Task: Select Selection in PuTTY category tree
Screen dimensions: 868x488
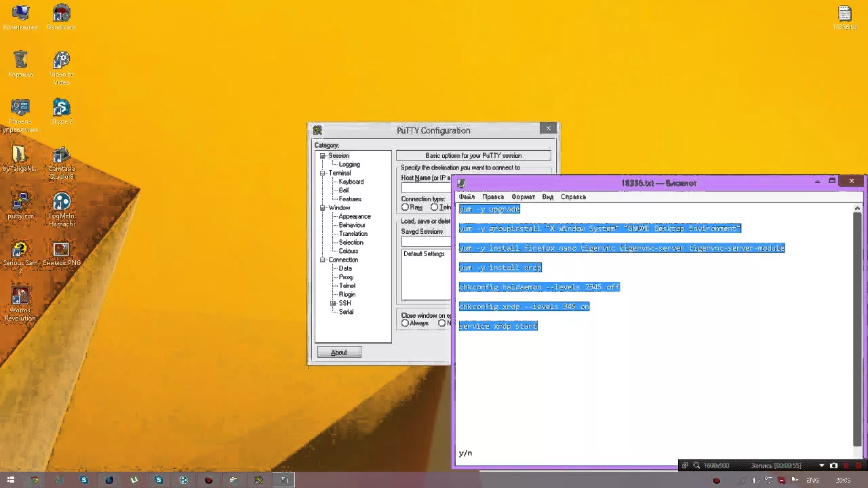Action: click(351, 243)
